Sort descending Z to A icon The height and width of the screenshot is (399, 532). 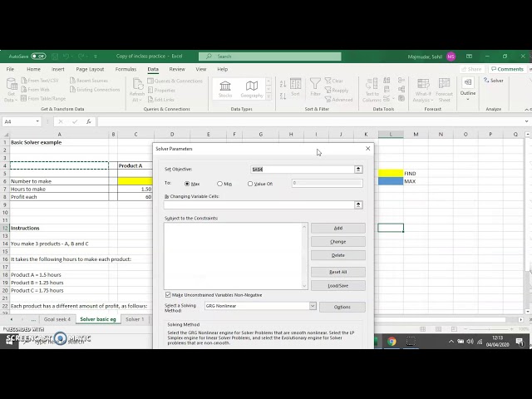click(283, 96)
